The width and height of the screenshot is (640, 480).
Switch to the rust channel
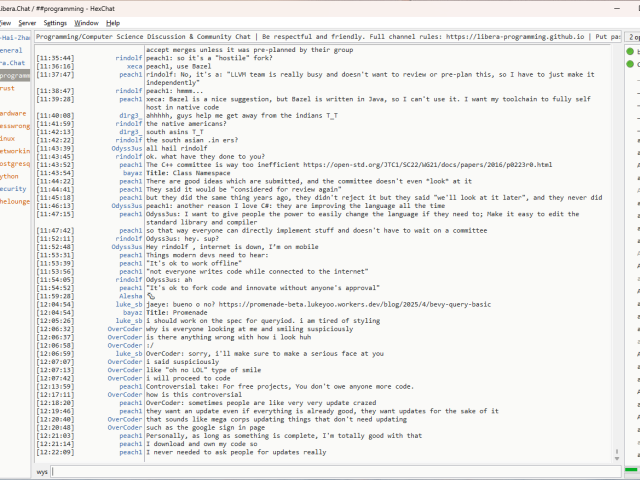click(8, 88)
